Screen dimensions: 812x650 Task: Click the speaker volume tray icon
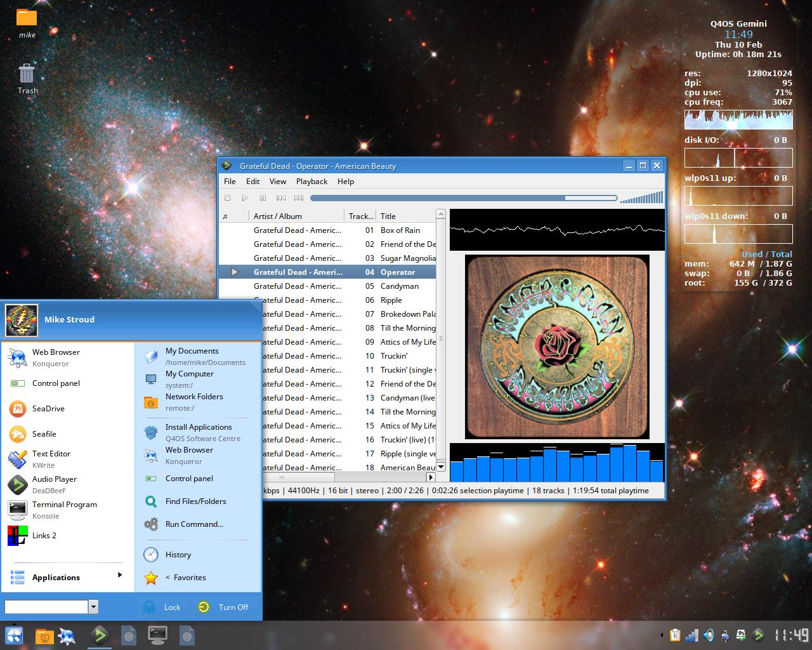709,635
